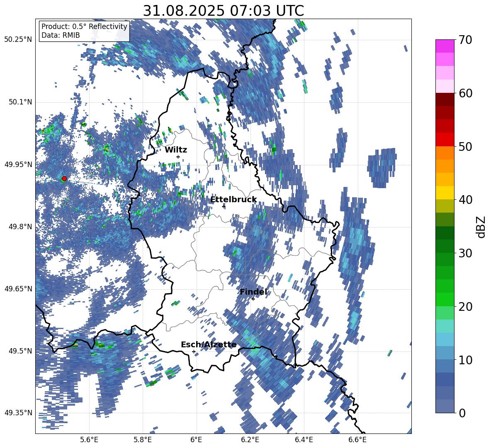This screenshot has height=448, width=491.
Task: Click the dark maroon colorbar segment below 60
Action: point(445,99)
